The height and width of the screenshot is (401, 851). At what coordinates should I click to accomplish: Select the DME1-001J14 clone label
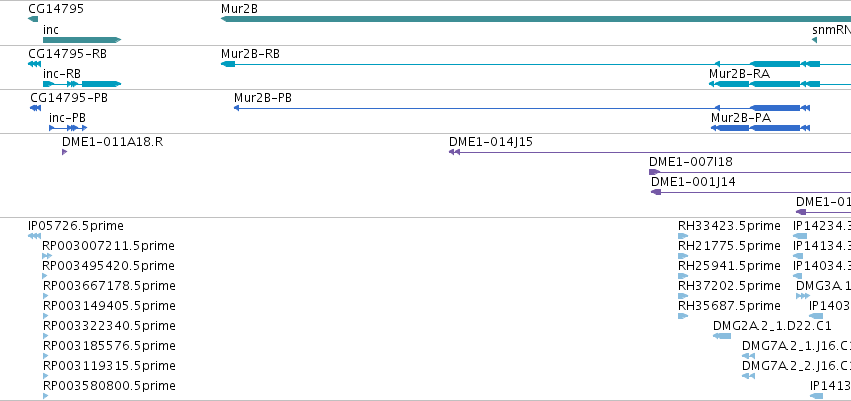694,182
